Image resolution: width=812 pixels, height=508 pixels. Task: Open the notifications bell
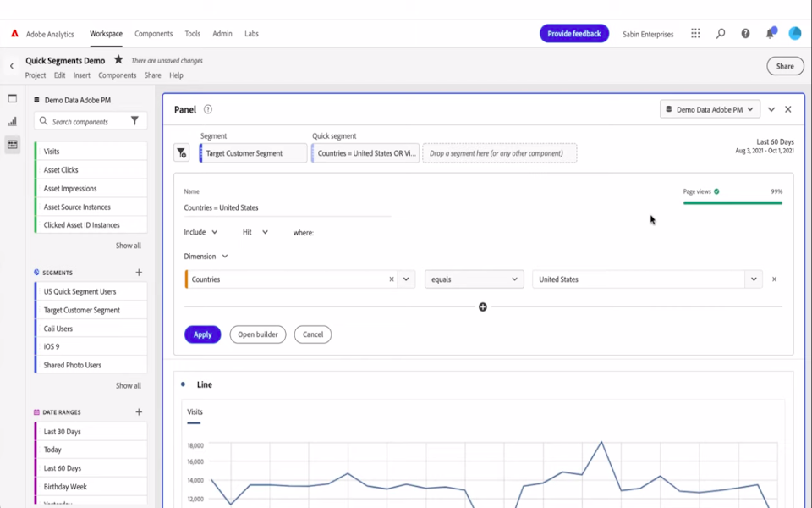tap(770, 33)
